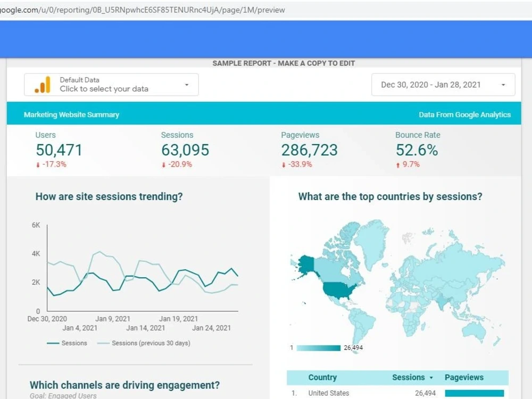This screenshot has height=399, width=532.
Task: Select the Users scorecard showing 50,471
Action: click(x=58, y=150)
